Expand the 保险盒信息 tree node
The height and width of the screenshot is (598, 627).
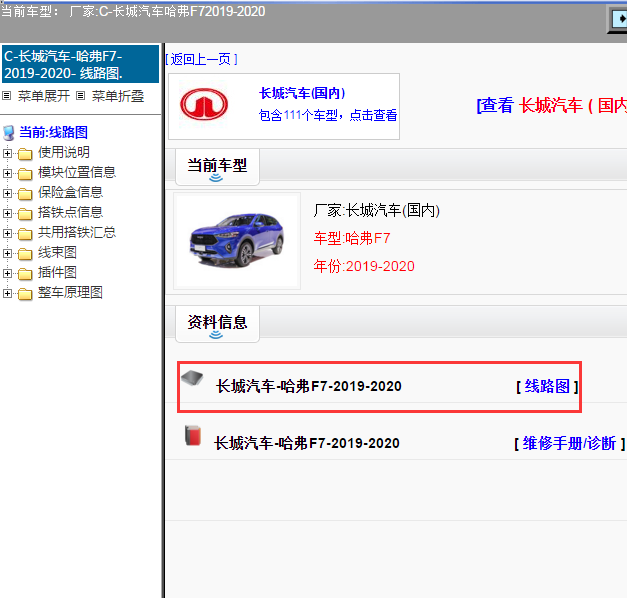tap(7, 193)
